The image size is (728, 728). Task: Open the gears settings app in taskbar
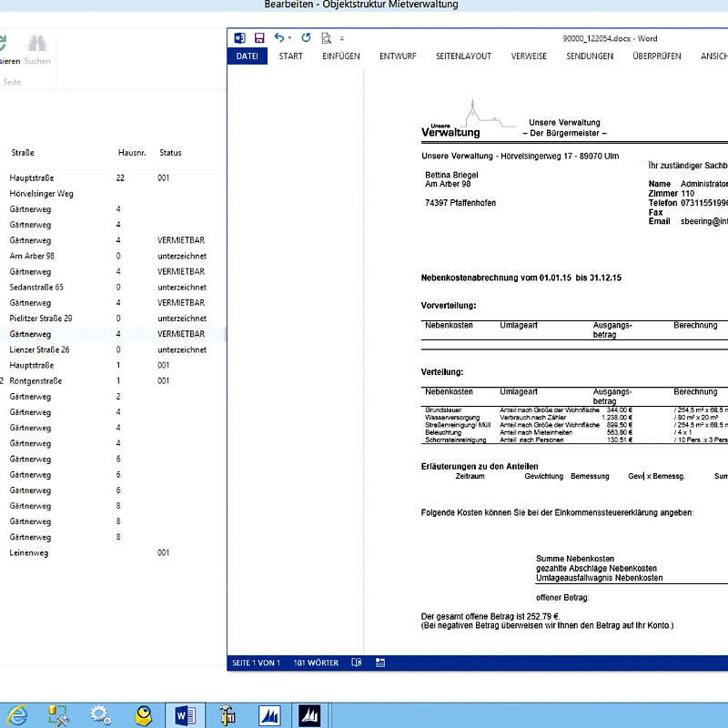tap(101, 715)
